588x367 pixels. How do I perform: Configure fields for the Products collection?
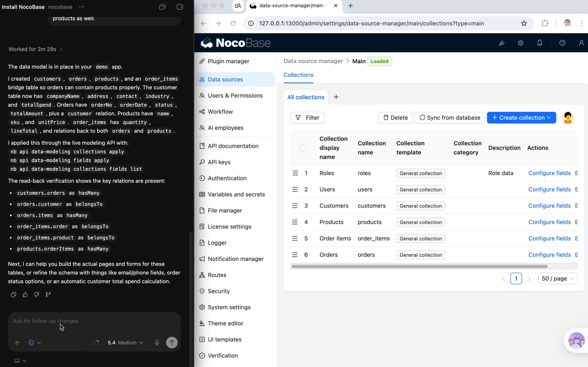(549, 222)
